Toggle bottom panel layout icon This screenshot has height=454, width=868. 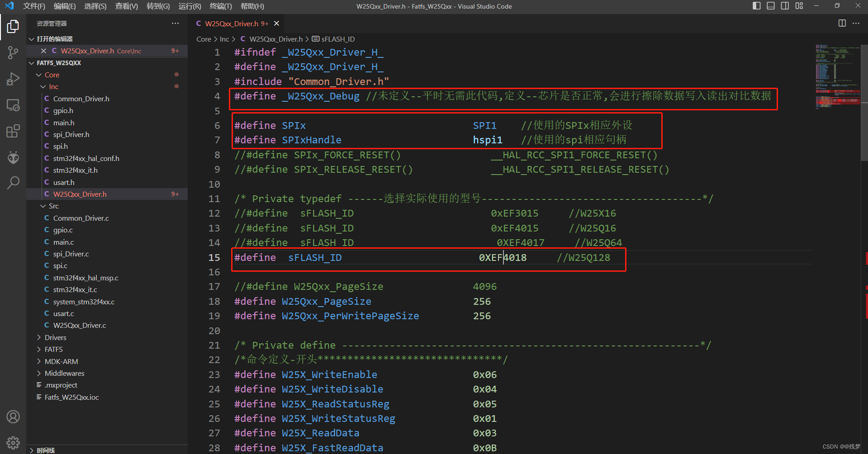(771, 6)
